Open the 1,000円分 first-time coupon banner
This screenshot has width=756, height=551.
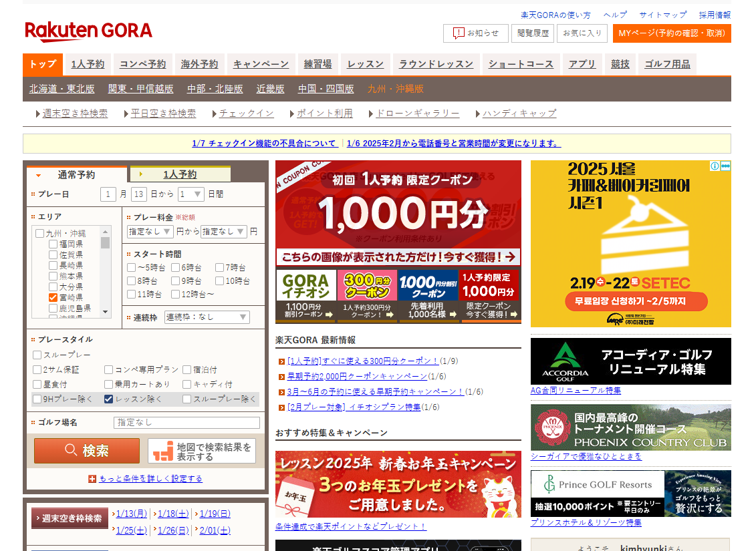tap(398, 213)
